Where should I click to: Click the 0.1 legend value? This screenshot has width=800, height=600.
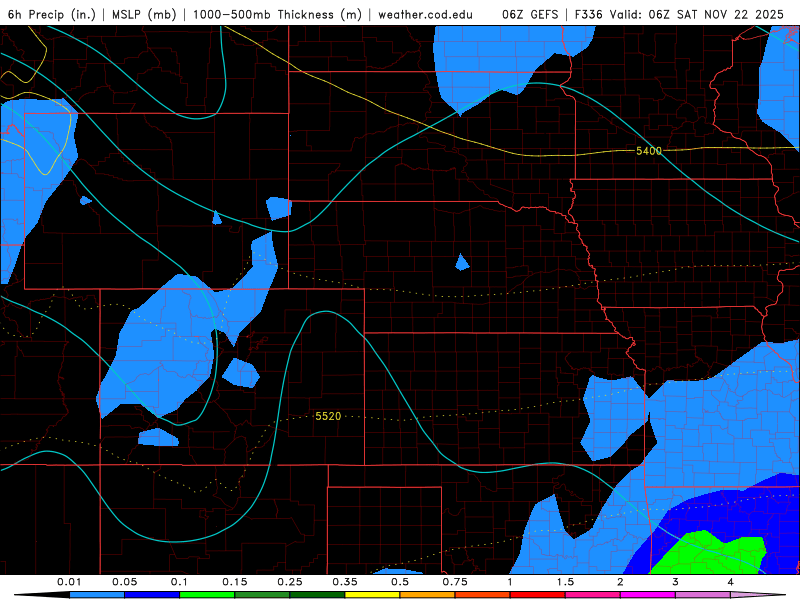tap(179, 582)
